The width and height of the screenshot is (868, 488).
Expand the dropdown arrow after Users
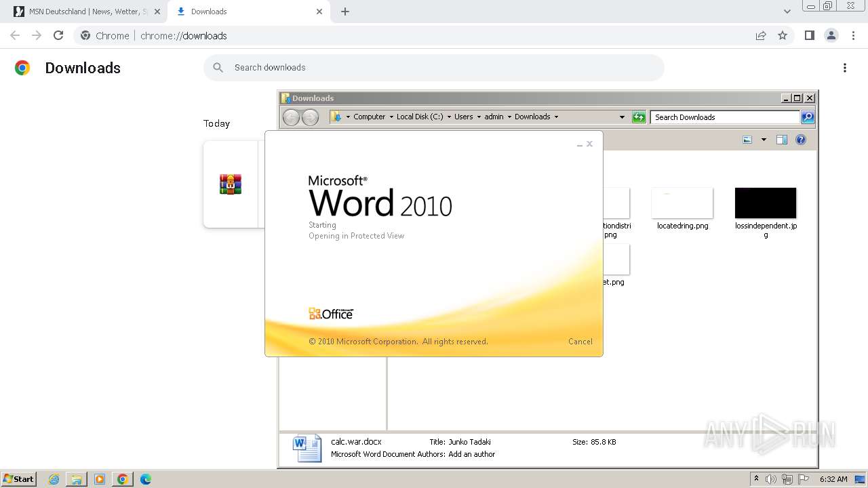(x=479, y=117)
